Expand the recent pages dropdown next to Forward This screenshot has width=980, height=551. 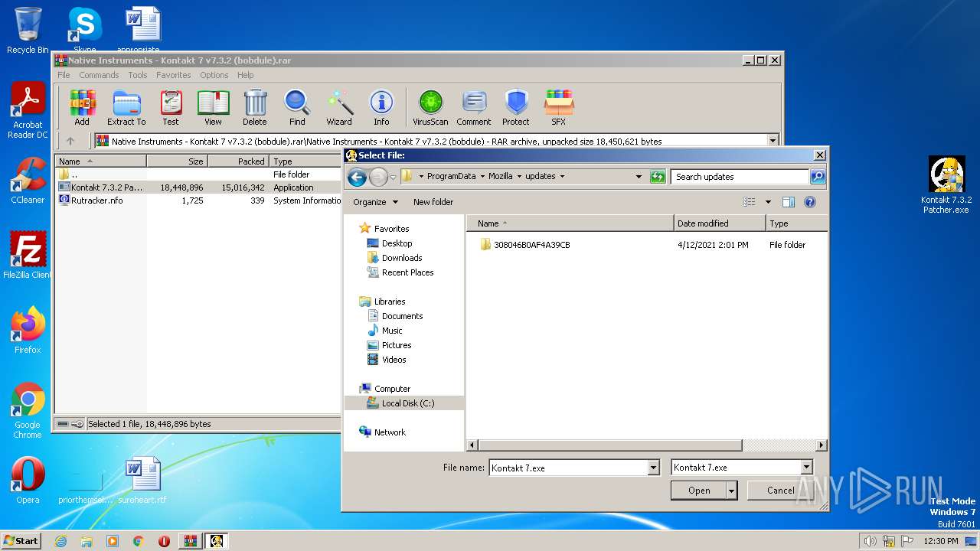(393, 178)
